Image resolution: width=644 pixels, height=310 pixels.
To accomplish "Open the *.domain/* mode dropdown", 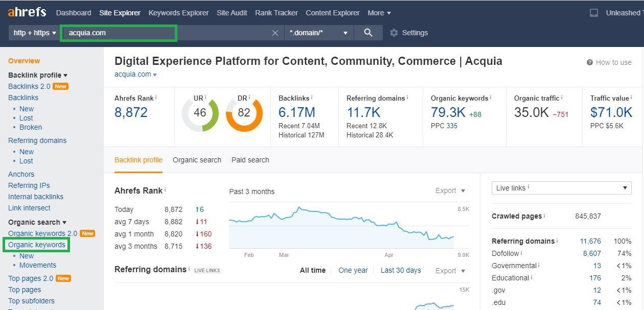I will pyautogui.click(x=319, y=33).
